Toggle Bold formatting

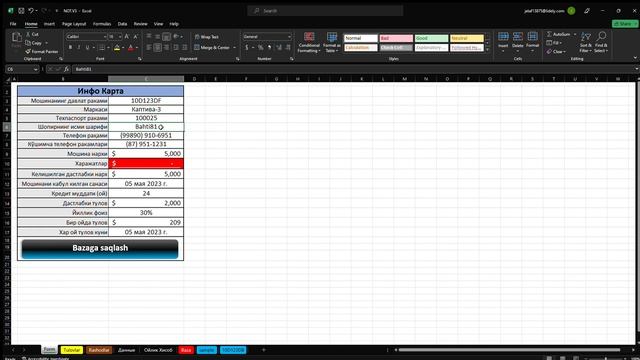click(x=70, y=48)
